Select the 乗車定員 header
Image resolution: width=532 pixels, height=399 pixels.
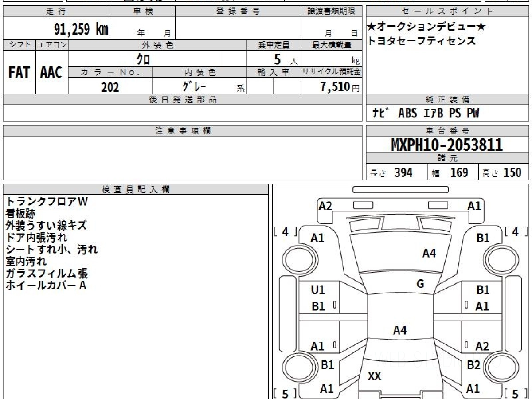(x=274, y=45)
